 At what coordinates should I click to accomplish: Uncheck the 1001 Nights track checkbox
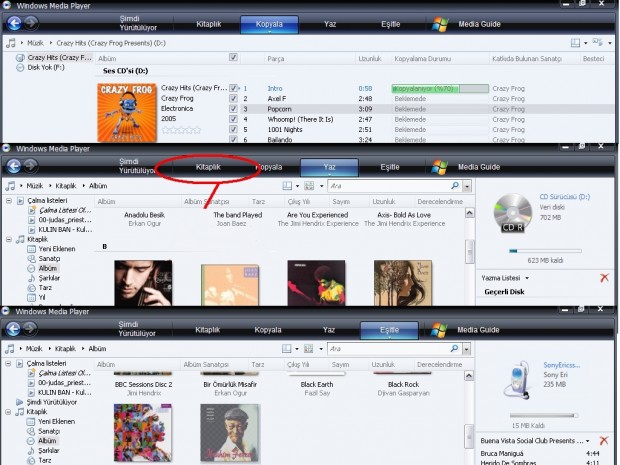pos(233,129)
